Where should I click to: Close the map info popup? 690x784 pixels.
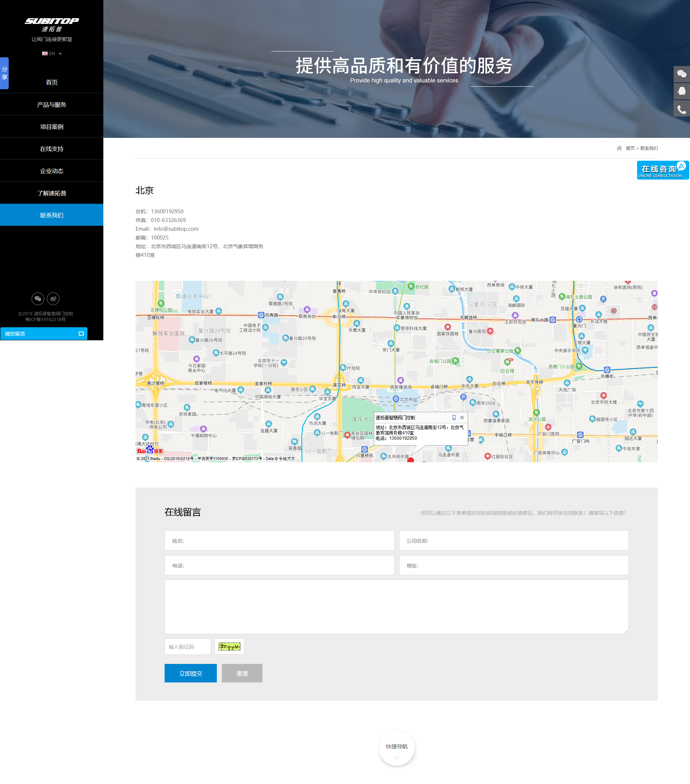click(x=462, y=418)
